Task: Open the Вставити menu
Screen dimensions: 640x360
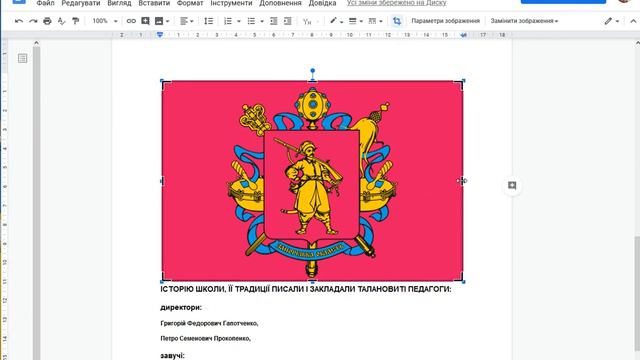Action: pyautogui.click(x=154, y=3)
